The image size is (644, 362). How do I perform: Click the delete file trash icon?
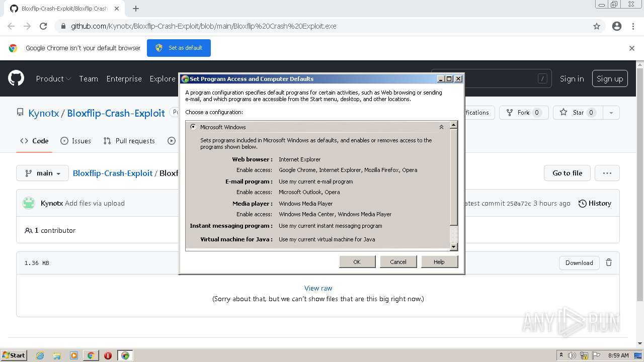point(609,262)
